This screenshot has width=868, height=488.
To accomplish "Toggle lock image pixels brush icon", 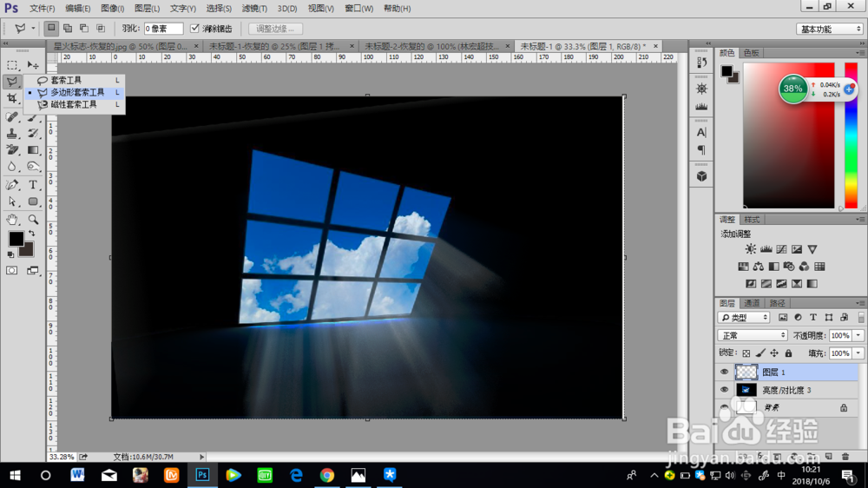I will click(x=760, y=353).
